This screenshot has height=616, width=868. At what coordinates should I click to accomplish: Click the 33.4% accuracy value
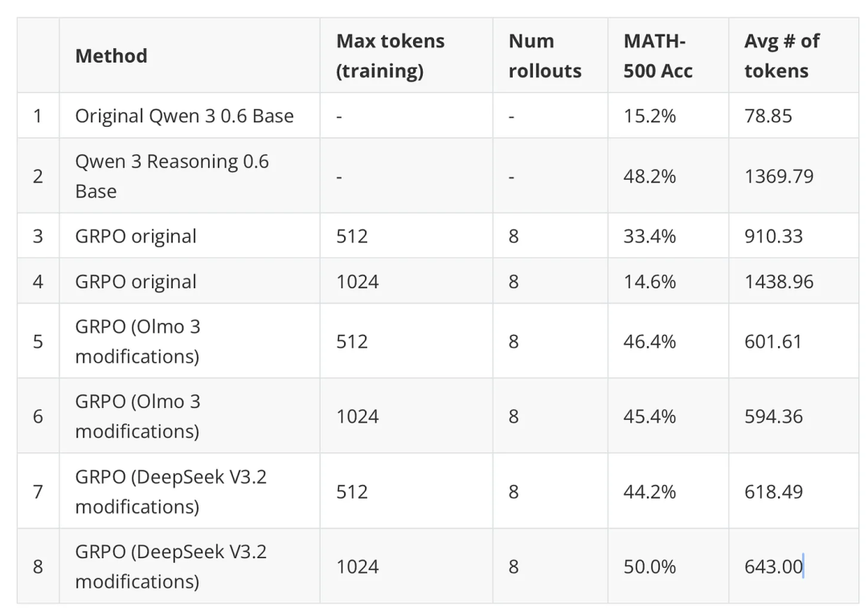649,236
